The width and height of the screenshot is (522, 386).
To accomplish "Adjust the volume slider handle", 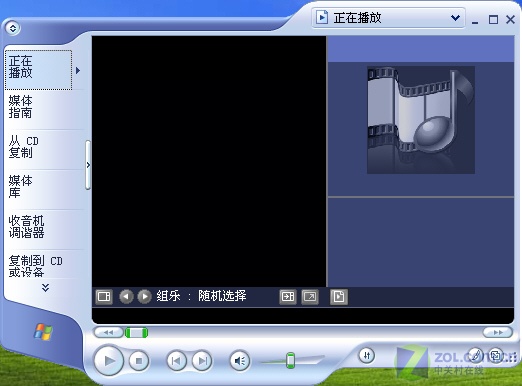I will (x=291, y=360).
